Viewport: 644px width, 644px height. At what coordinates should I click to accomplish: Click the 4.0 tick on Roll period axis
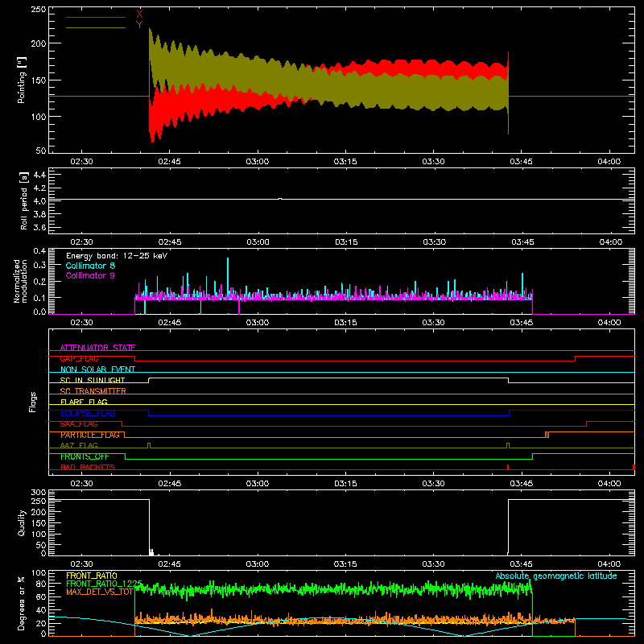point(39,201)
